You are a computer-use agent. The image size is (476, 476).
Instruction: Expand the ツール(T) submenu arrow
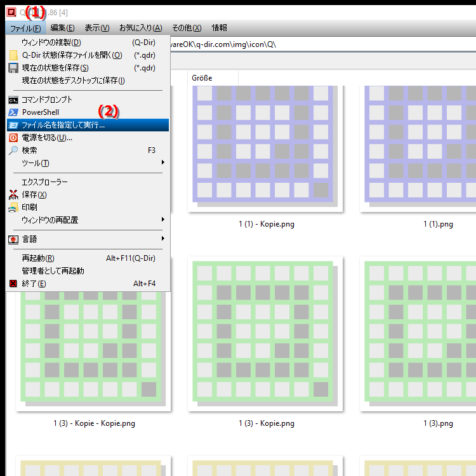pyautogui.click(x=163, y=162)
